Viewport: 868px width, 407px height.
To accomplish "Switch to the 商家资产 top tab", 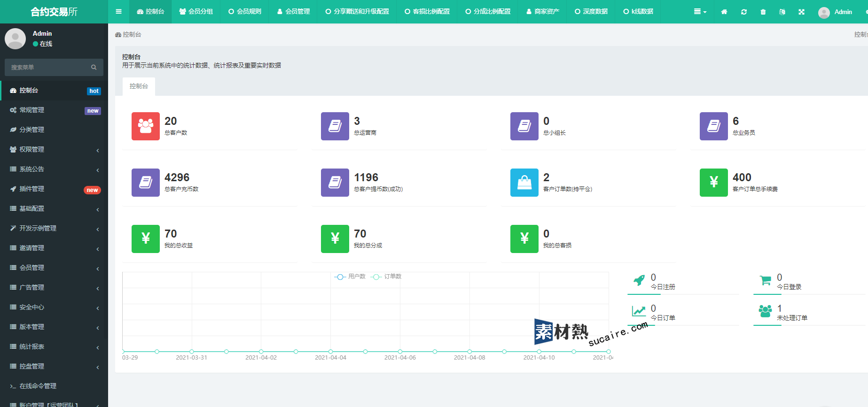I will pos(542,12).
